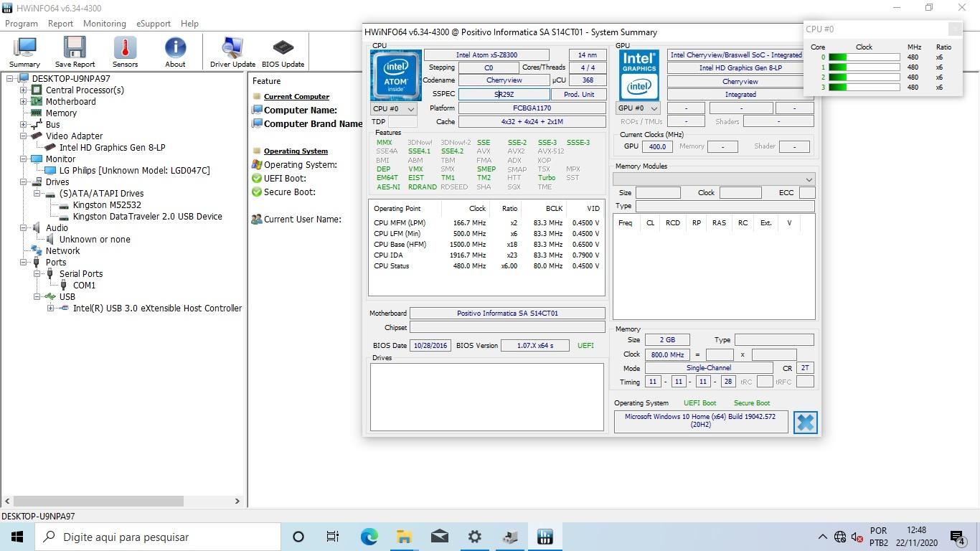The width and height of the screenshot is (980, 551).
Task: Select the Central Processor(s) tree node
Action: 85,90
